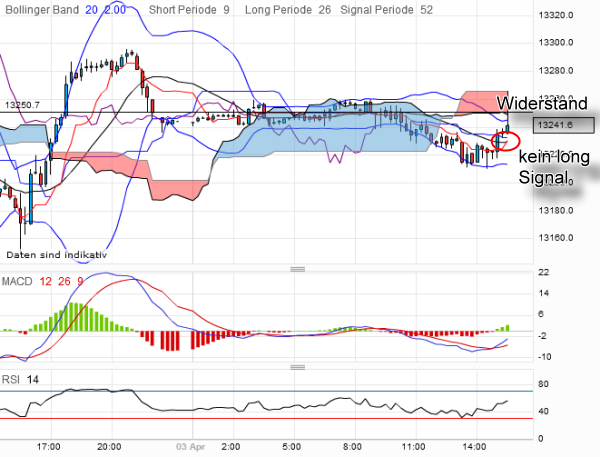Click the 13180.0 price axis label
The image size is (600, 457).
pos(556,211)
